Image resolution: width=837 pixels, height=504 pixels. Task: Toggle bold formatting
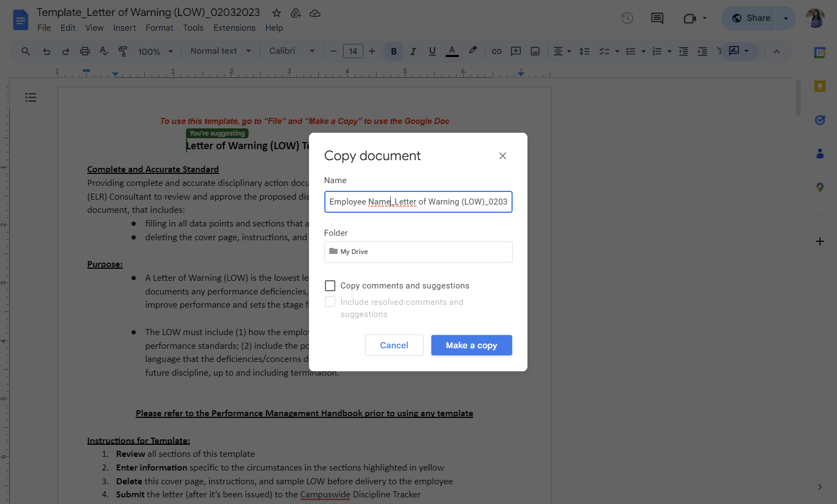click(x=394, y=51)
